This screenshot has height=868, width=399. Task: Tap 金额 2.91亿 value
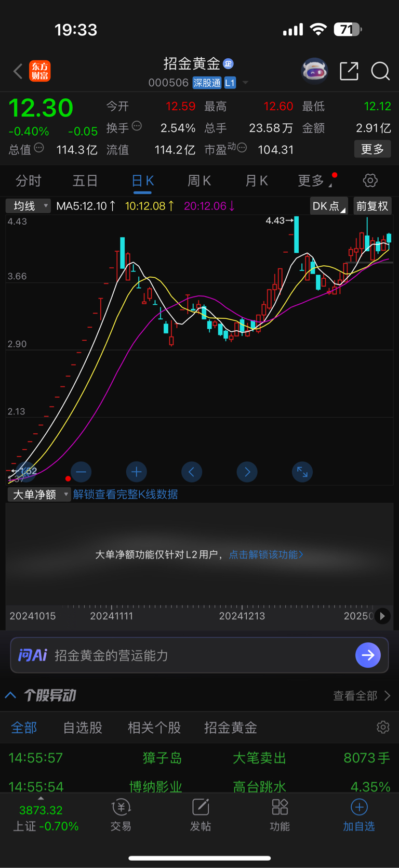373,128
